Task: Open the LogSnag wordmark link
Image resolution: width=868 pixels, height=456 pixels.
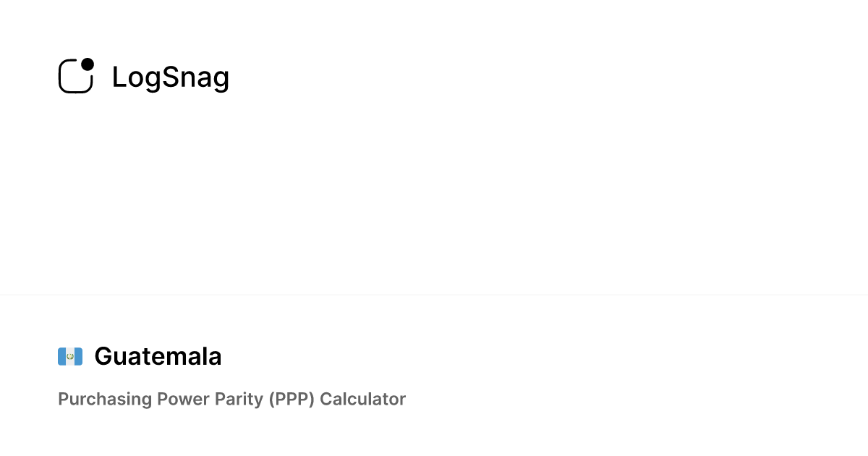Action: (170, 77)
